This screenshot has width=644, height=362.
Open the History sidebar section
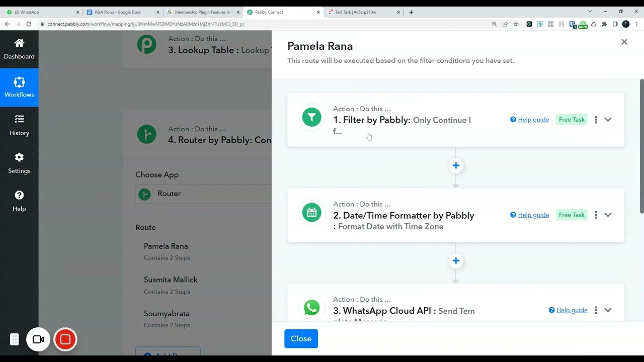coord(19,125)
